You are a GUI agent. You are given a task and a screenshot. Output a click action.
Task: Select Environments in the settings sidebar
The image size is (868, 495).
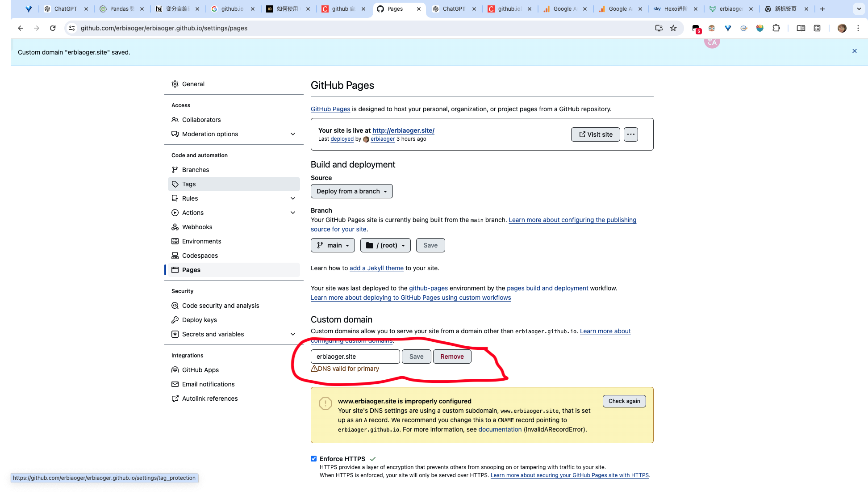[201, 241]
